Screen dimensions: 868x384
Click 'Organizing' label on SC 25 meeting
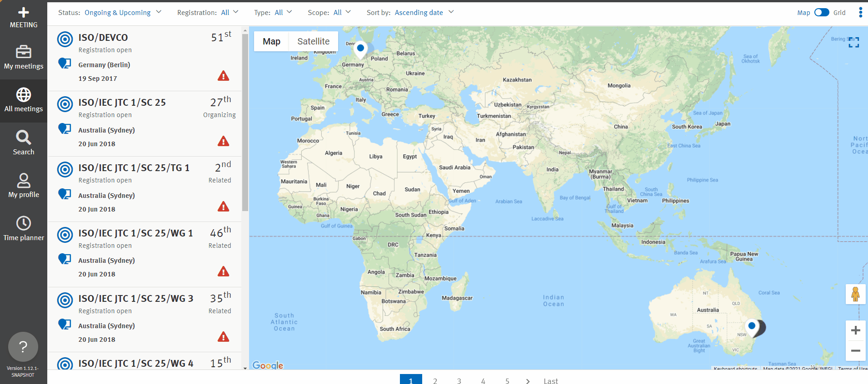point(219,115)
